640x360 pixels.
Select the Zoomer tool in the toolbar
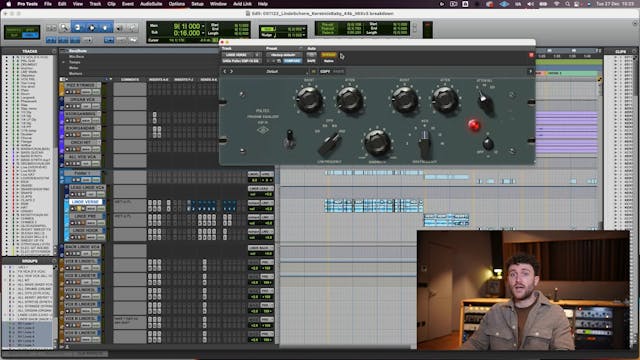pos(64,28)
